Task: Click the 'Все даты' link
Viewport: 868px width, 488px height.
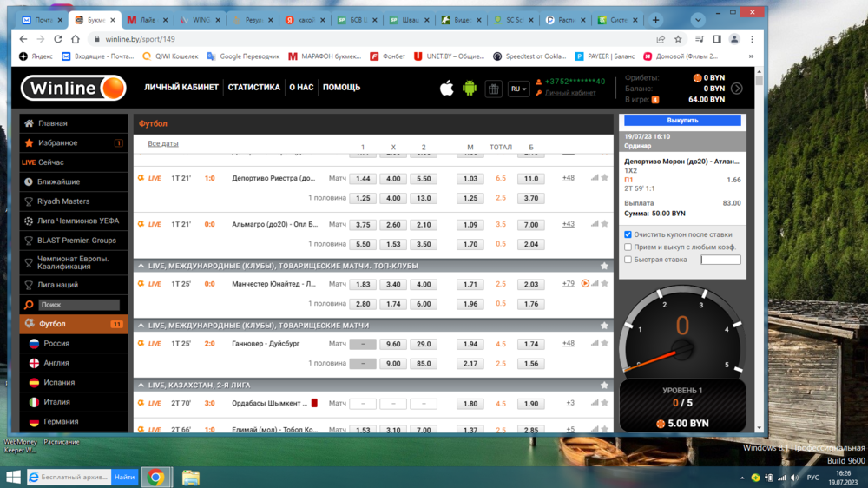Action: [163, 143]
